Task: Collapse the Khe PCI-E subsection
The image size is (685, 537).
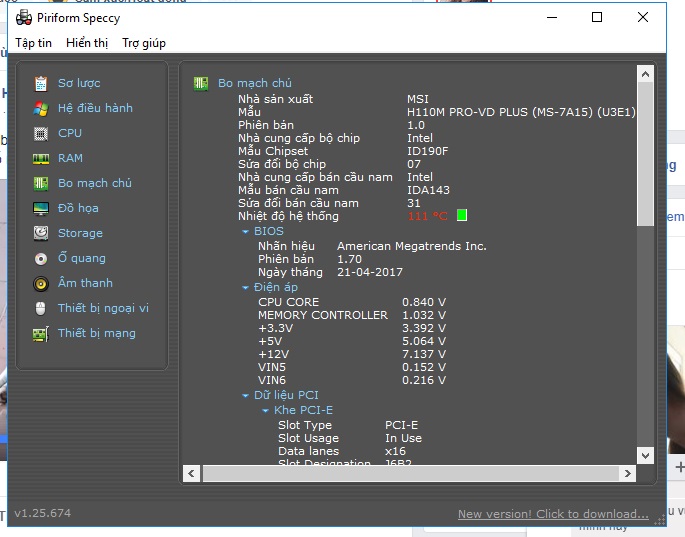Action: [265, 411]
